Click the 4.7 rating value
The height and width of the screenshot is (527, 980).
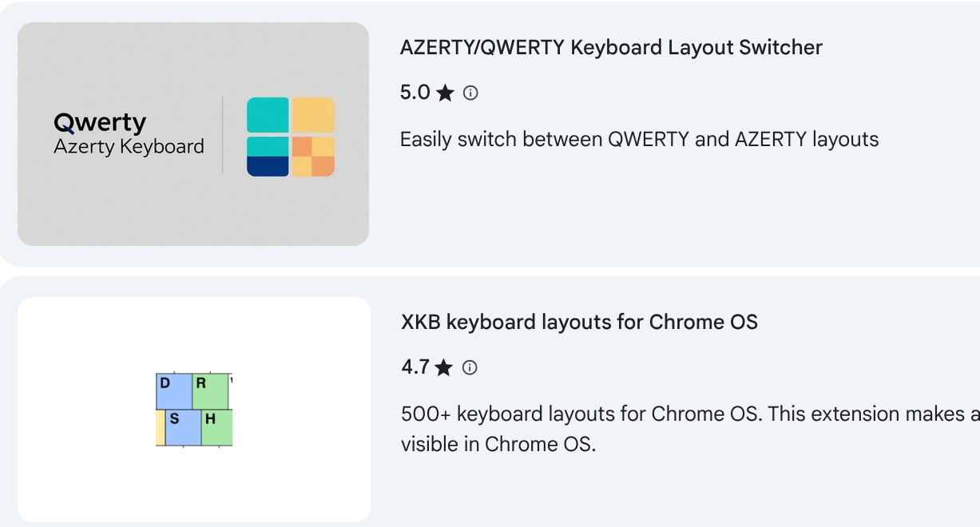(x=415, y=367)
